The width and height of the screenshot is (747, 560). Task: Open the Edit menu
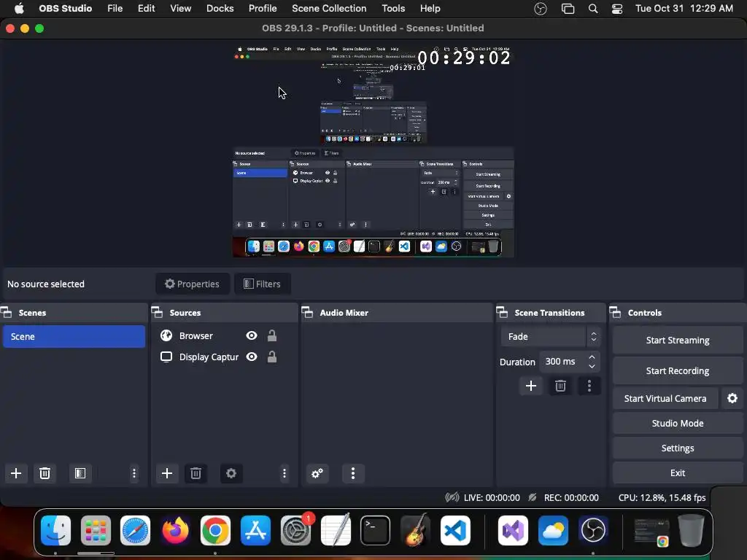[146, 9]
